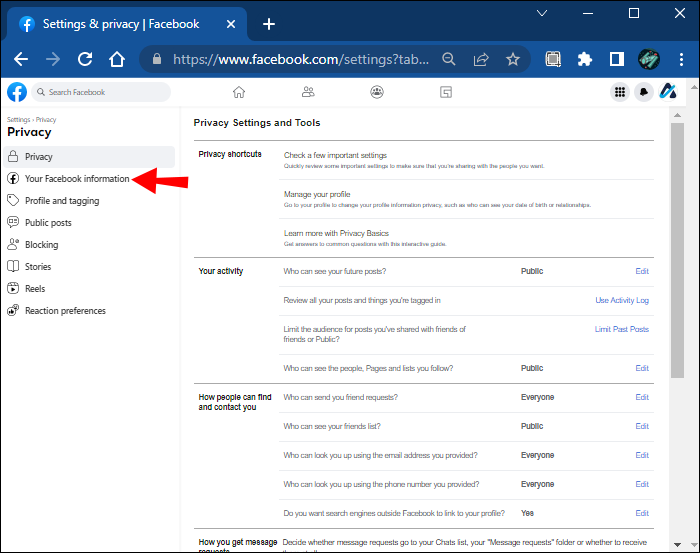Click Use Activity Log link
Image resolution: width=700 pixels, height=553 pixels.
click(621, 300)
